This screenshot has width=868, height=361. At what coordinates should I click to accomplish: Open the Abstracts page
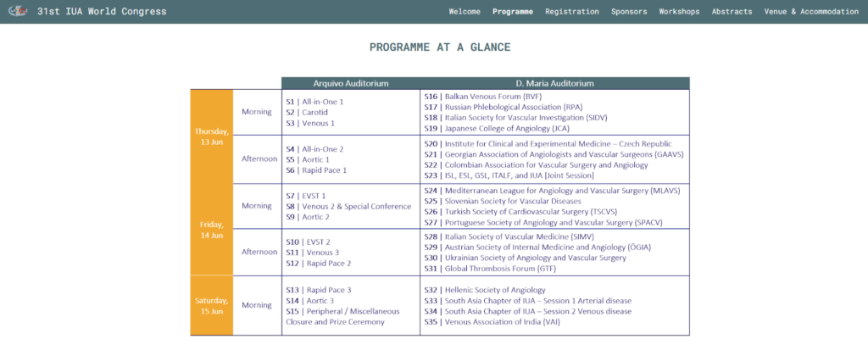pyautogui.click(x=732, y=12)
